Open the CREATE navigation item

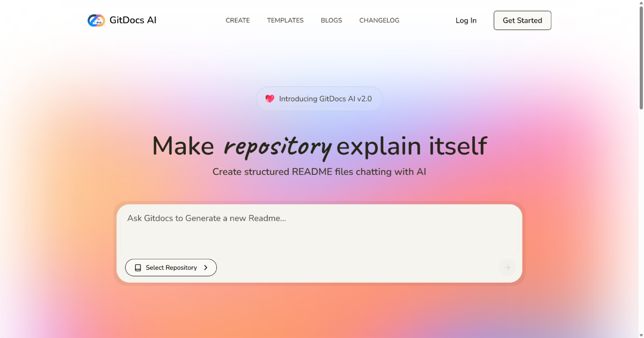click(237, 20)
